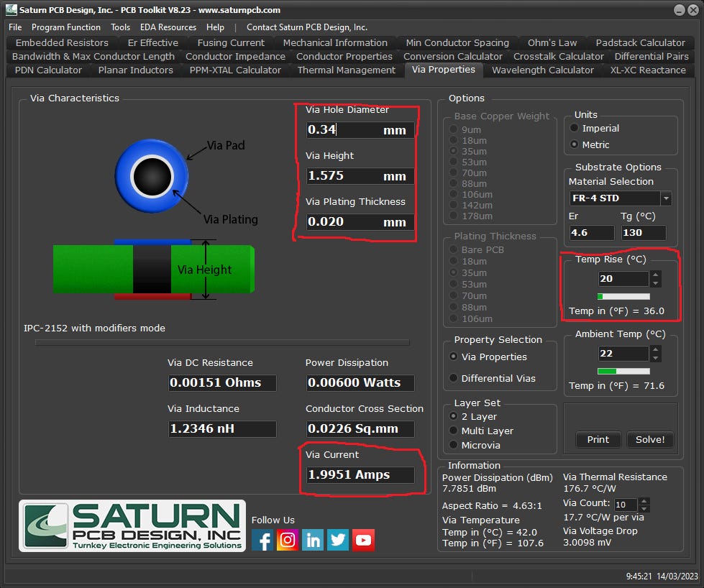This screenshot has width=704, height=588.
Task: Click the app icon in the title bar
Action: pyautogui.click(x=12, y=9)
